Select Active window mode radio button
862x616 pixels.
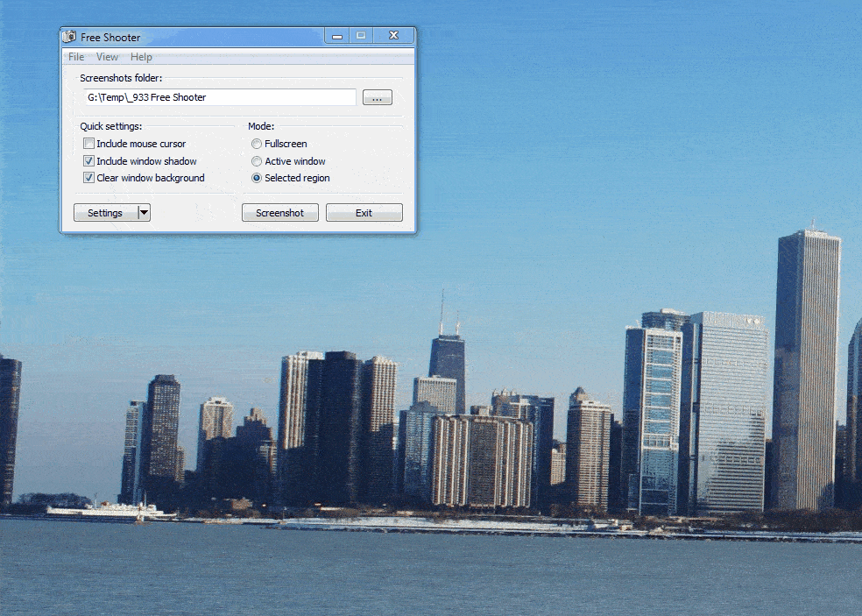click(x=256, y=161)
